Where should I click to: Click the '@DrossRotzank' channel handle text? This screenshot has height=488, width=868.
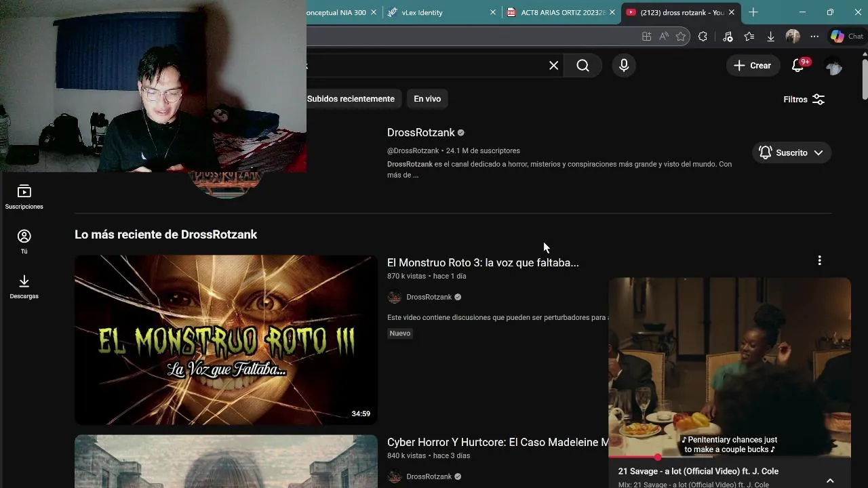tap(413, 150)
